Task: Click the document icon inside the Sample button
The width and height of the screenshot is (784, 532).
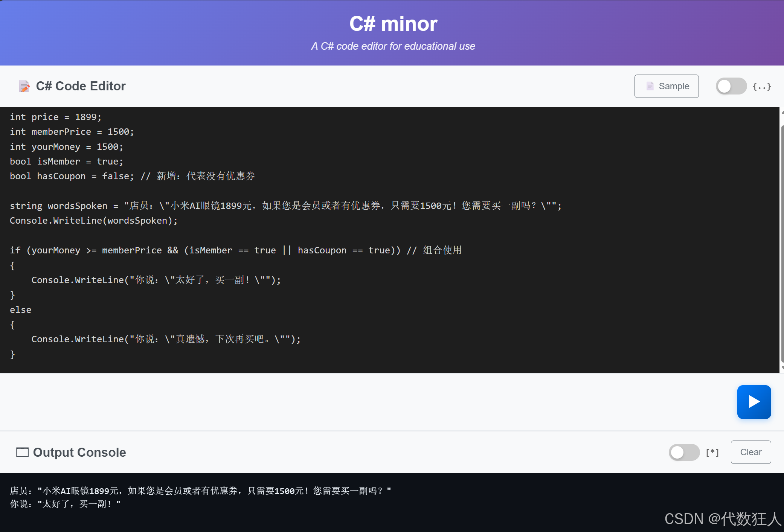Action: pos(650,86)
